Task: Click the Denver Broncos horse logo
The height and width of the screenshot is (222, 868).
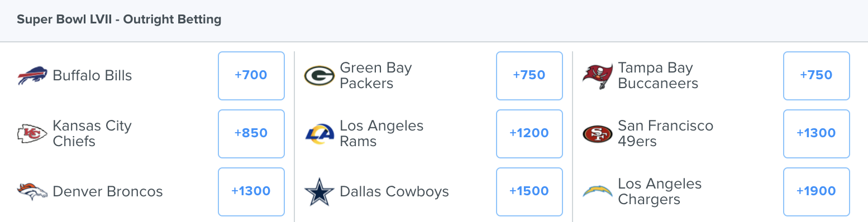Action: coord(32,191)
